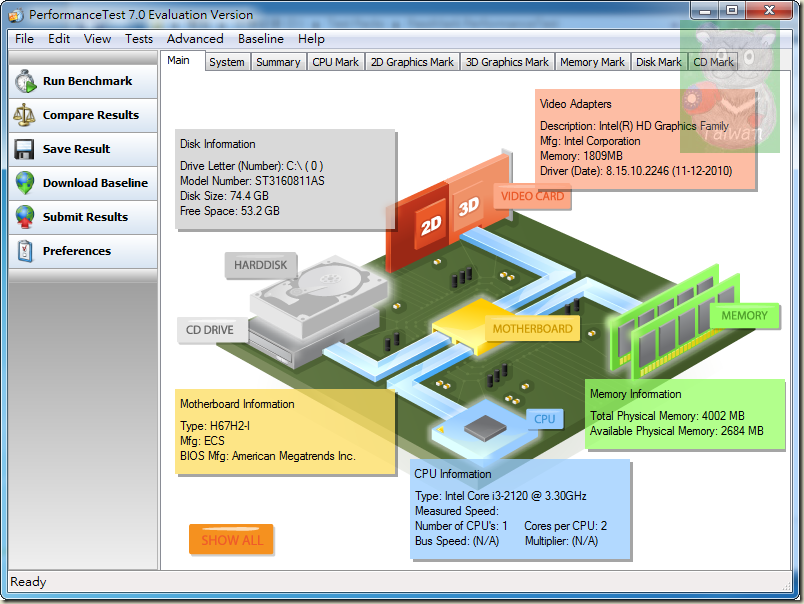Click the clipboard Preferences icon

(25, 251)
